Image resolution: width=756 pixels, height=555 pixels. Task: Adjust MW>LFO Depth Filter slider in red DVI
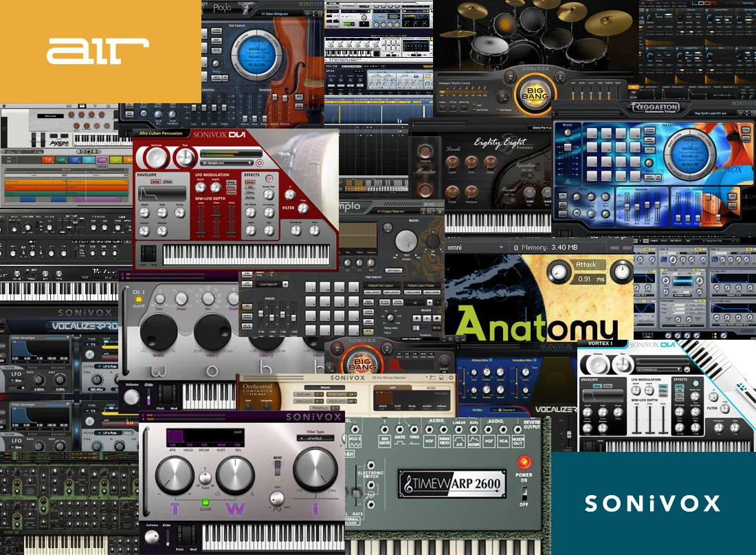coord(216,221)
